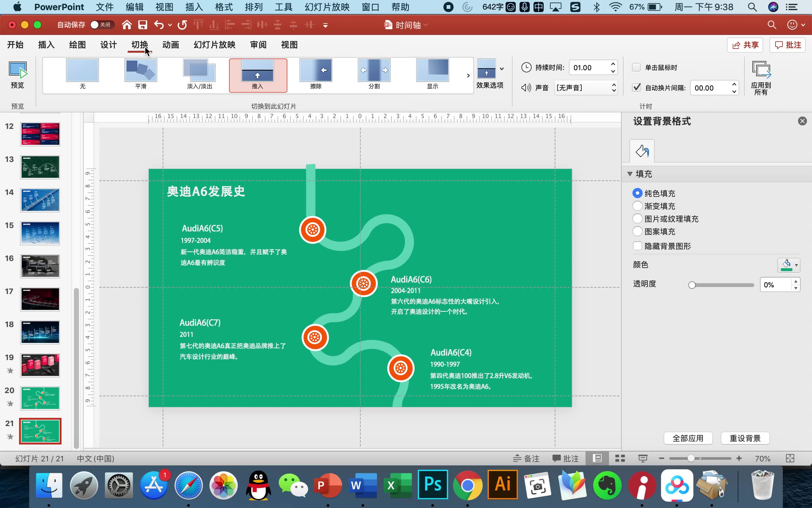Select the Reveal (显示) transition
The image size is (812, 508).
coord(433,75)
